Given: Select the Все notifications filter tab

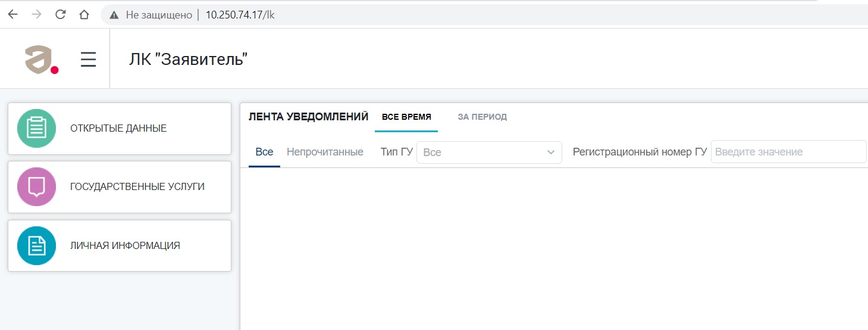Looking at the screenshot, I should (264, 152).
